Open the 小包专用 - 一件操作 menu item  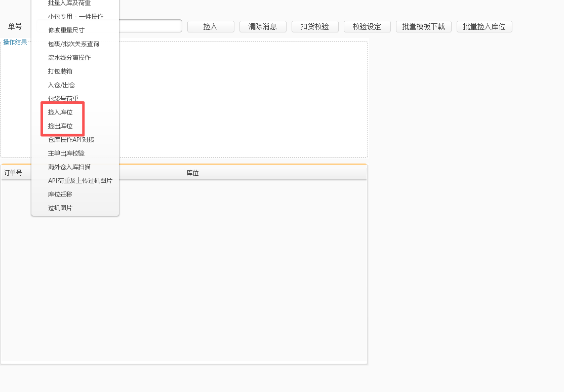coord(75,17)
